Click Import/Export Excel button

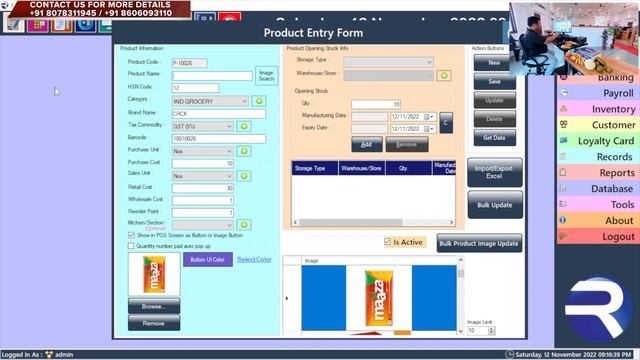[x=494, y=172]
